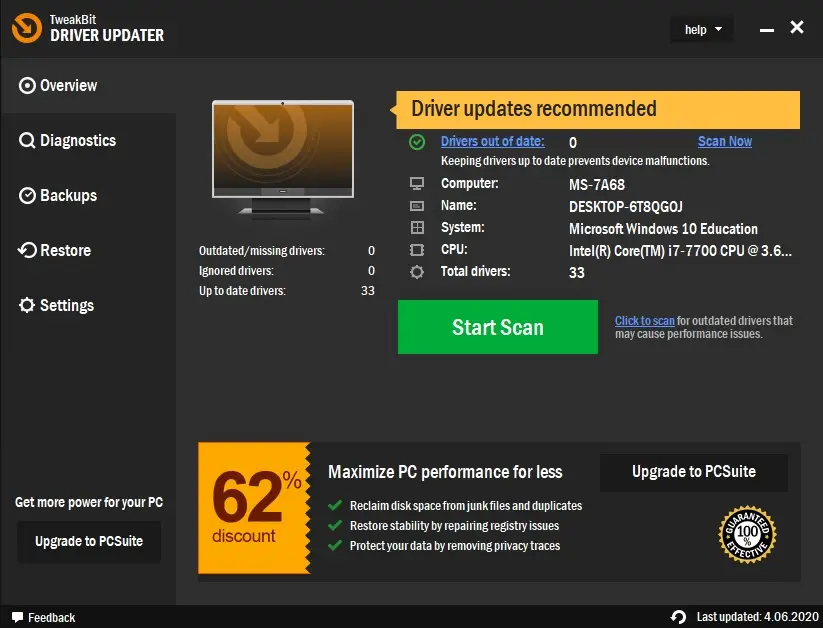823x628 pixels.
Task: Click the Outdated/missing drivers label
Action: click(261, 251)
